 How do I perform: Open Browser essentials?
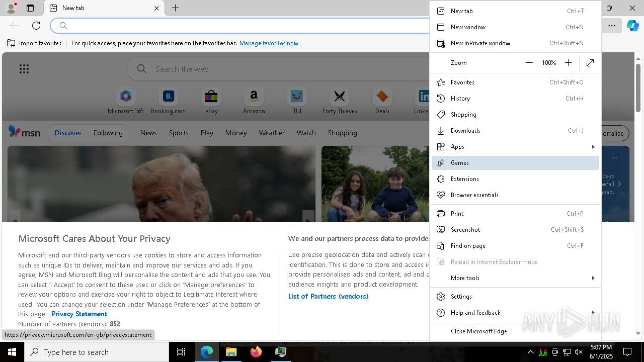[x=515, y=195]
